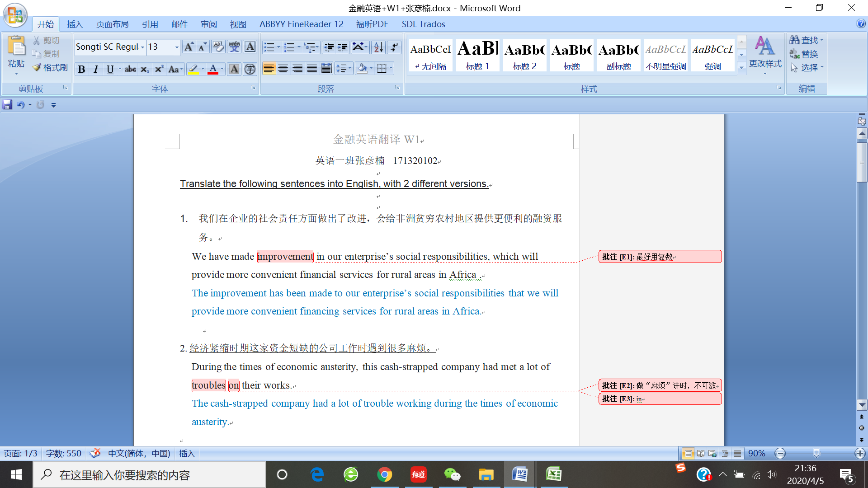Click the Increase Indent icon

pyautogui.click(x=343, y=47)
